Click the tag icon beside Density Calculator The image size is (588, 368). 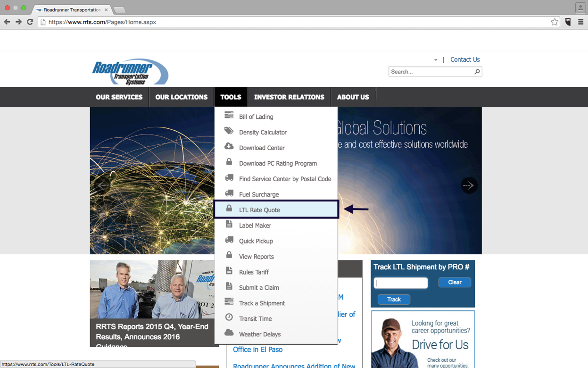click(x=229, y=132)
